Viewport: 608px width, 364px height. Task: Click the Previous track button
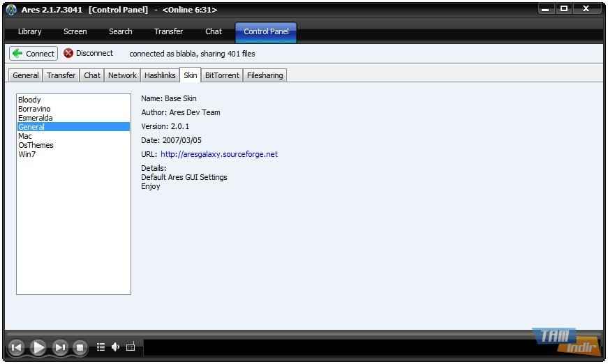pyautogui.click(x=17, y=347)
